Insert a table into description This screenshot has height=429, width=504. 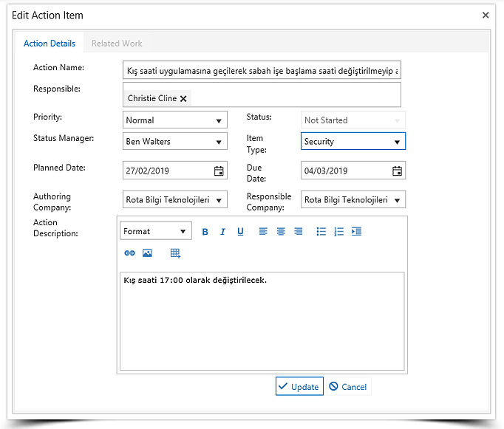175,253
